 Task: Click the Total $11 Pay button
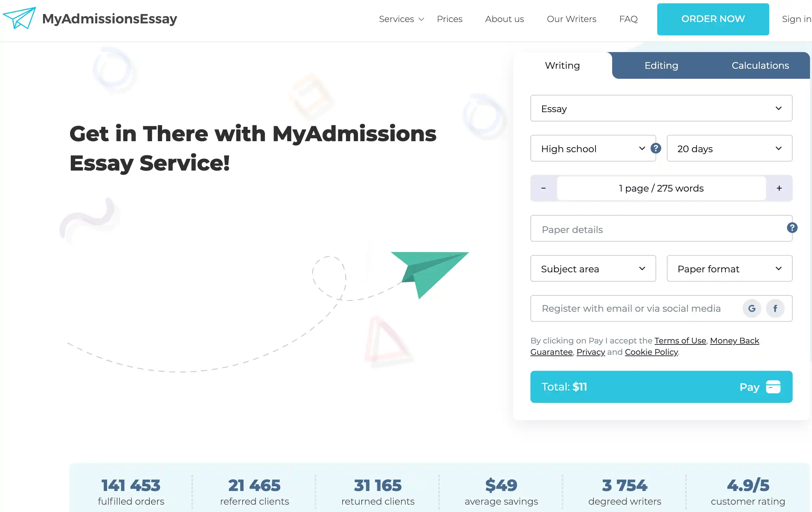coord(661,387)
